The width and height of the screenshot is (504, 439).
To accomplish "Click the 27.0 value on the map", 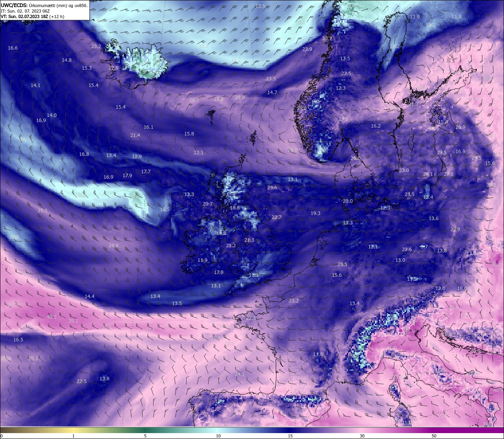I will pyautogui.click(x=219, y=99).
